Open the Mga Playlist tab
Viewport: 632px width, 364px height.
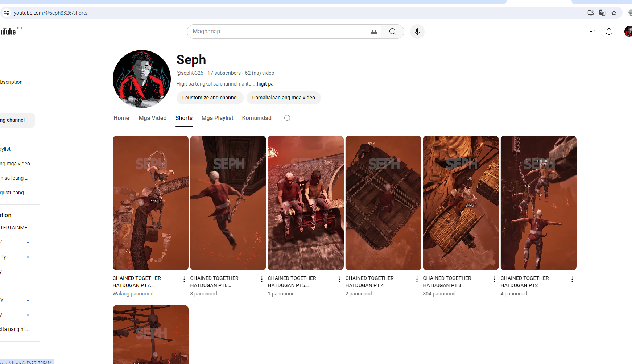[x=218, y=118]
